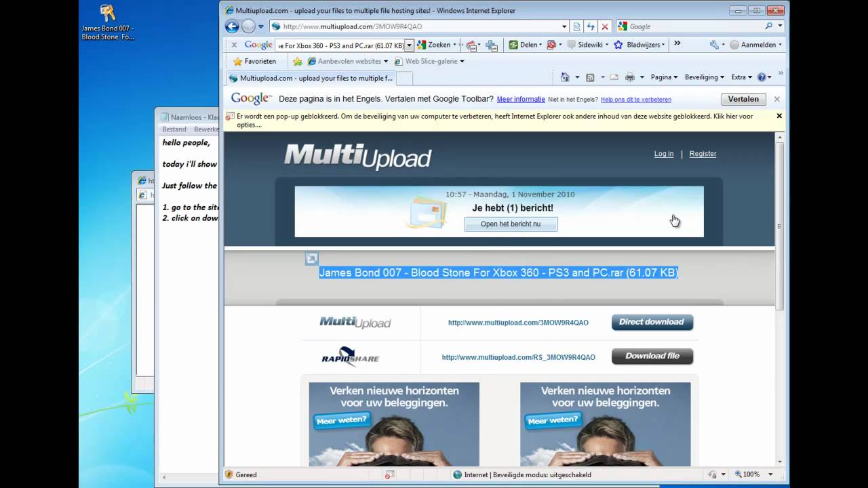This screenshot has width=868, height=488.
Task: Refresh the page with the refresh icon
Action: tap(591, 26)
